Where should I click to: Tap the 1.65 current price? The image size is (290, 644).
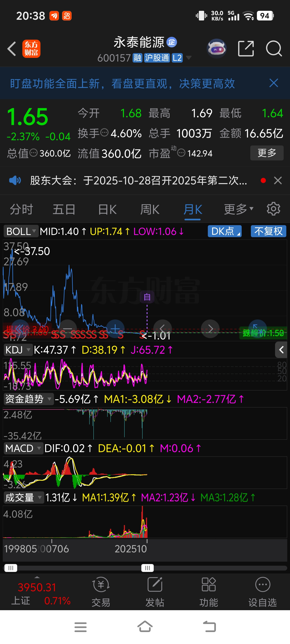pos(27,117)
